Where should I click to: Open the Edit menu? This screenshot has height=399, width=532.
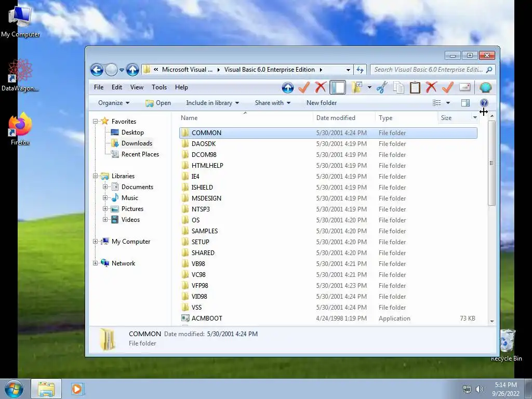[x=117, y=87]
